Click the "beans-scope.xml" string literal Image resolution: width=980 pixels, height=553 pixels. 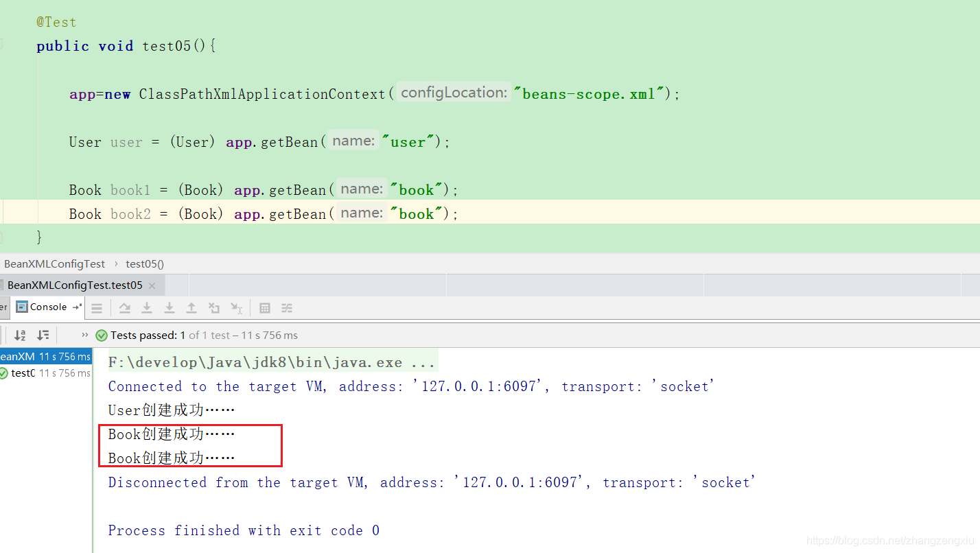click(x=590, y=94)
